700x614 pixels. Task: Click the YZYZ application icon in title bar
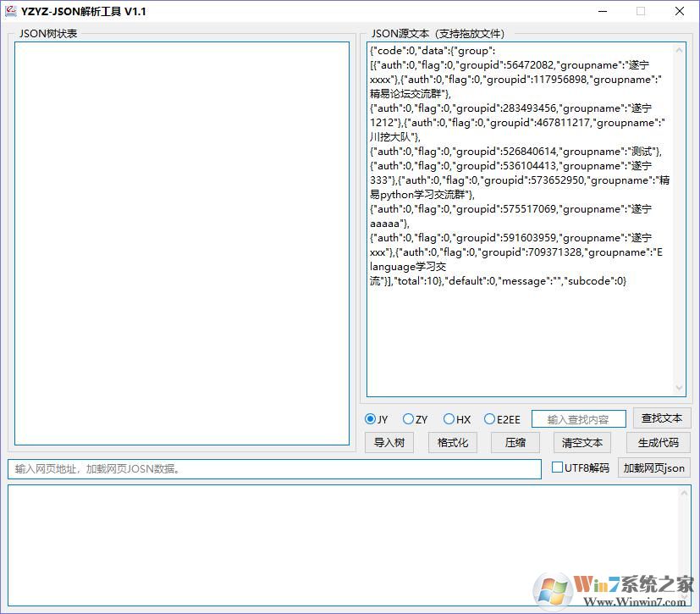tap(11, 11)
